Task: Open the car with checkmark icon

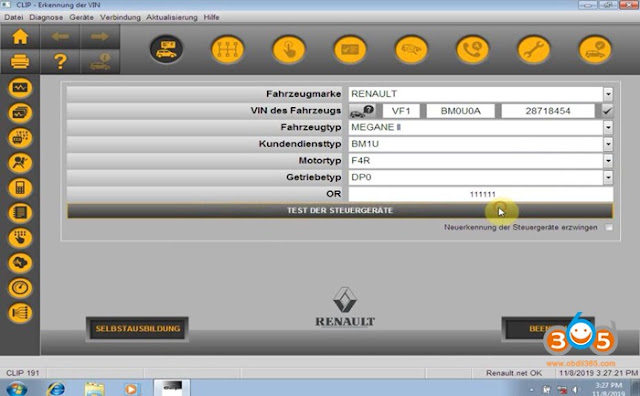Action: (595, 49)
